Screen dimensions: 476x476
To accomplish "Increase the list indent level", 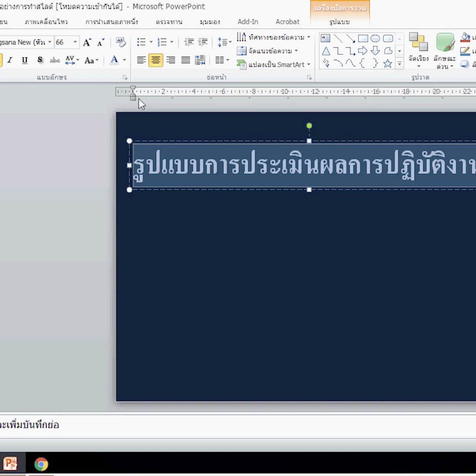I will pyautogui.click(x=203, y=42).
